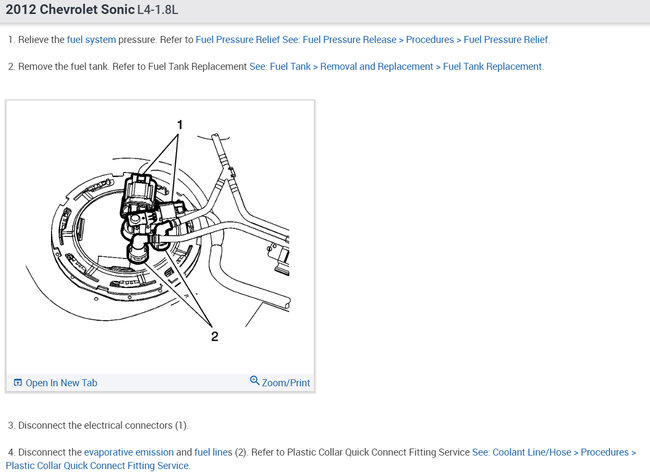Follow the 'Fuel Pressure Relief' link in step 1
Image resolution: width=650 pixels, height=476 pixels.
tap(238, 40)
